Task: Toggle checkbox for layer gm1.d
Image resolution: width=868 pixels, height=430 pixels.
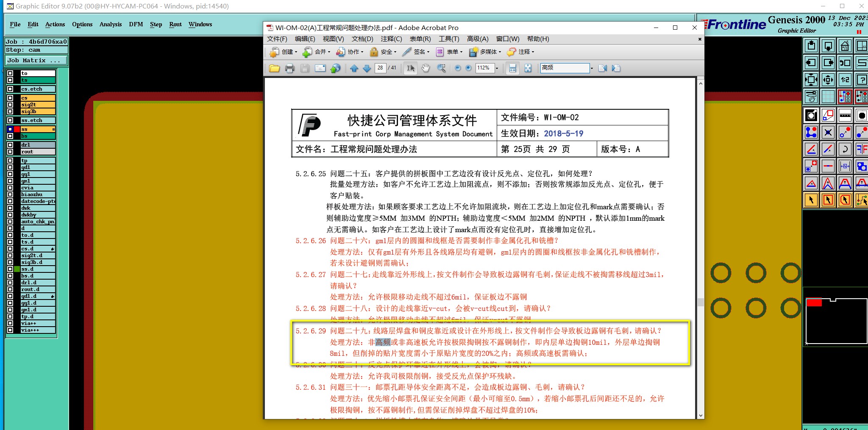Action: coord(10,310)
